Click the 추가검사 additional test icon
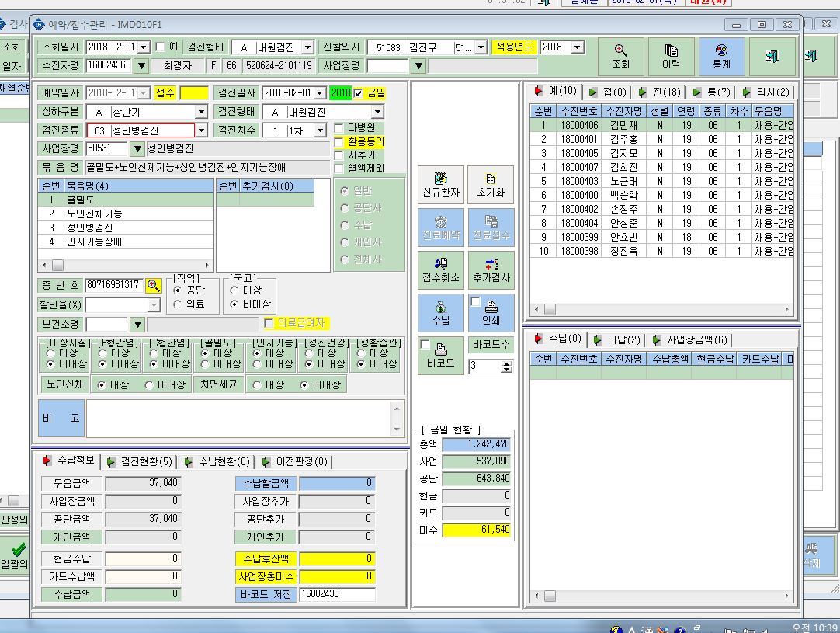Screen dimensions: 840x633 tap(491, 270)
